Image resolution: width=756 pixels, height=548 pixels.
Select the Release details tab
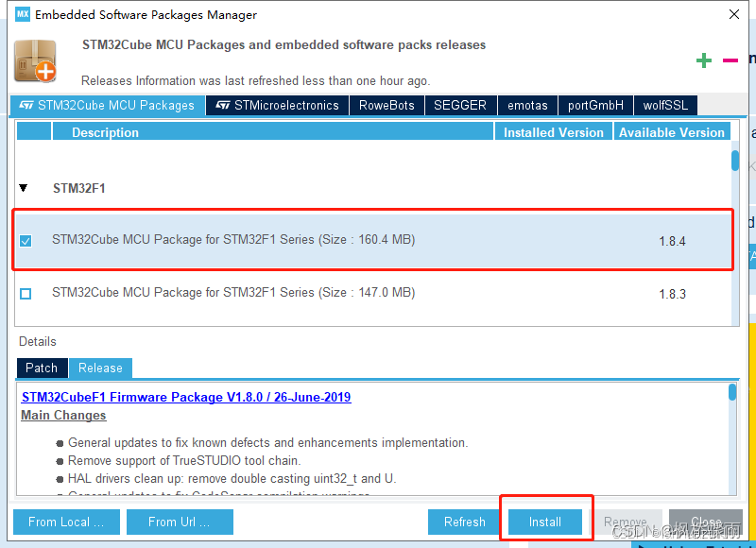pyautogui.click(x=100, y=368)
